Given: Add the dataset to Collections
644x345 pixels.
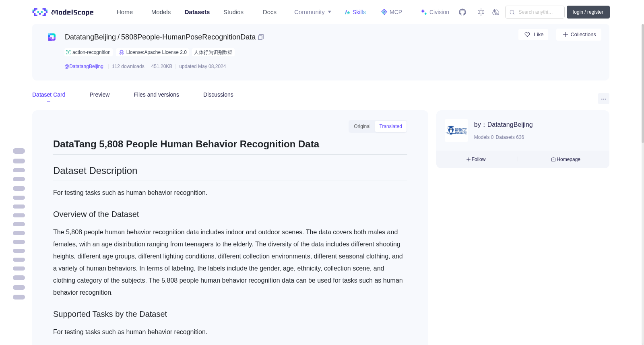Looking at the screenshot, I should coord(579,35).
